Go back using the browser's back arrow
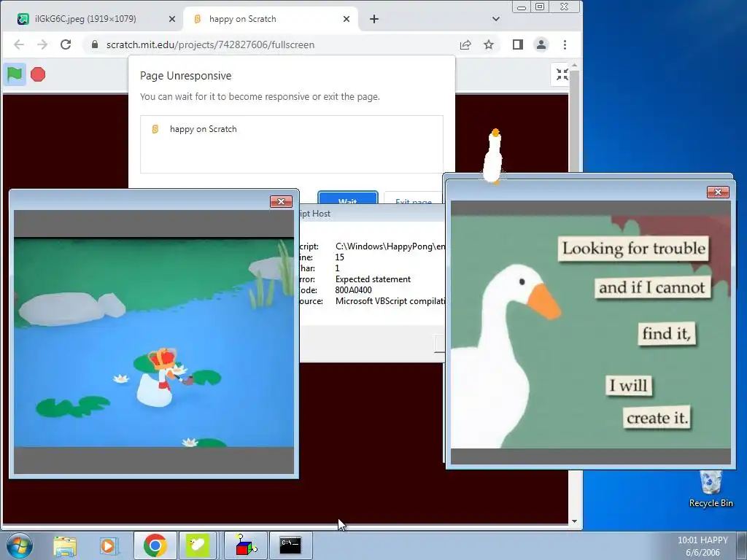The height and width of the screenshot is (560, 747). (18, 44)
